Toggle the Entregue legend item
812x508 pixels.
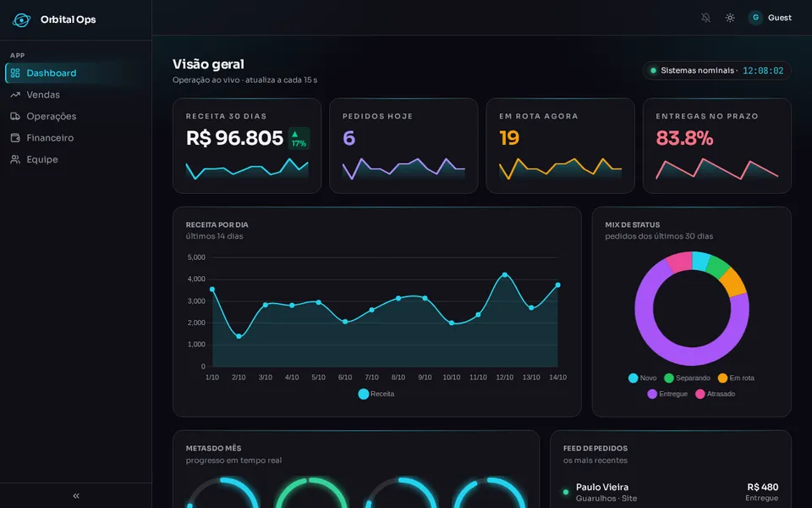[667, 394]
